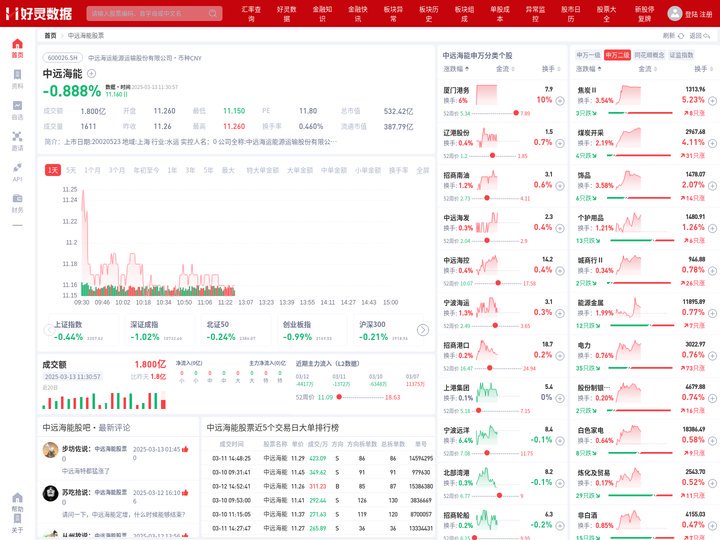Viewport: 720px width, 540px height.
Task: Switch to 同花顺概念 tab
Action: [649, 55]
